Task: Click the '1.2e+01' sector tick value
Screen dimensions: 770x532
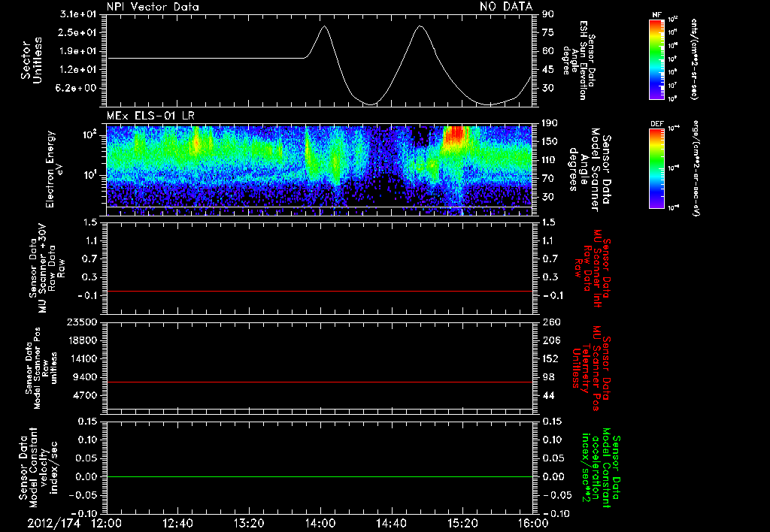Action: (x=78, y=70)
